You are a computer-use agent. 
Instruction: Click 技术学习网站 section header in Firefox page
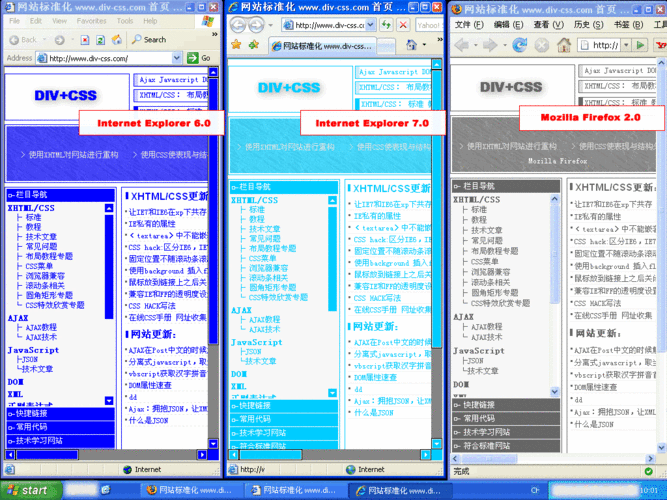tap(506, 432)
